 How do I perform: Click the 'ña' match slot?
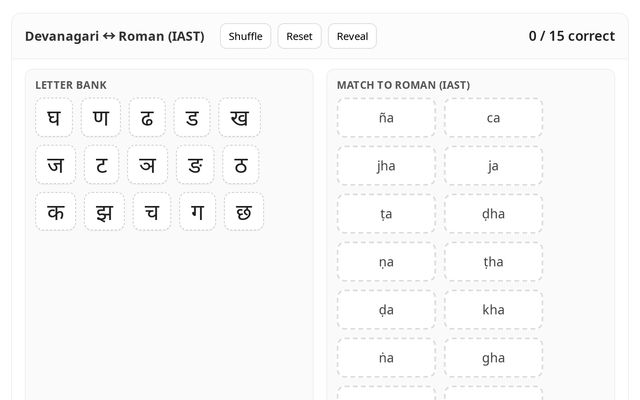coord(386,118)
